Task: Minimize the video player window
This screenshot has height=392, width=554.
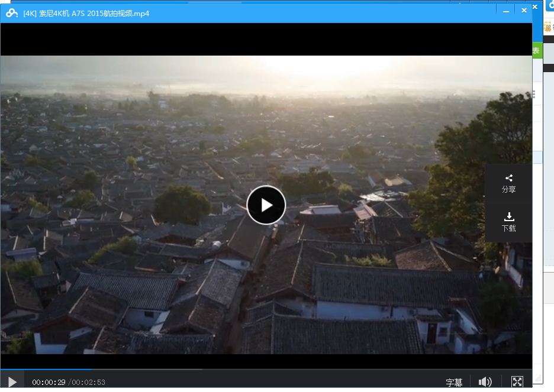Action: 506,11
